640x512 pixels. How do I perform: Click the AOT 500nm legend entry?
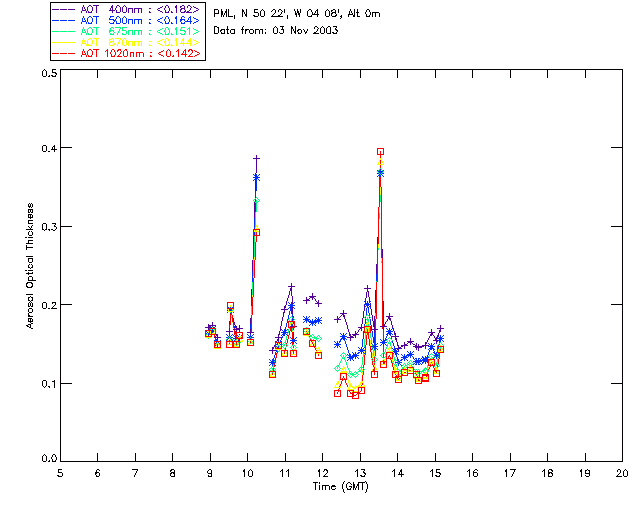click(x=127, y=20)
